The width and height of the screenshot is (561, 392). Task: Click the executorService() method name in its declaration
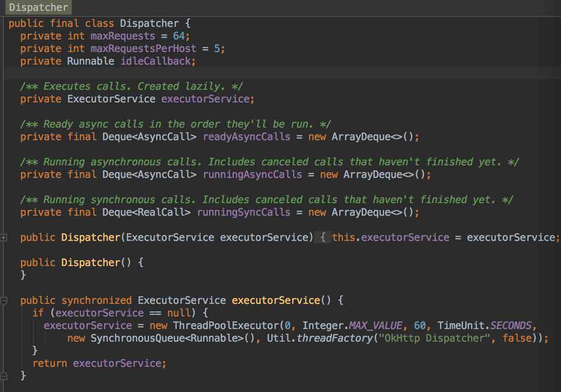click(x=276, y=301)
